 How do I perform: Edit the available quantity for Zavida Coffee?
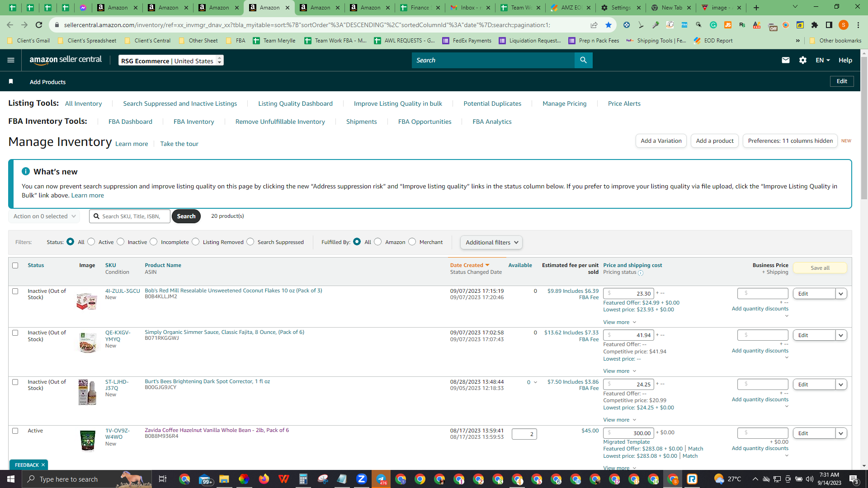pyautogui.click(x=524, y=434)
